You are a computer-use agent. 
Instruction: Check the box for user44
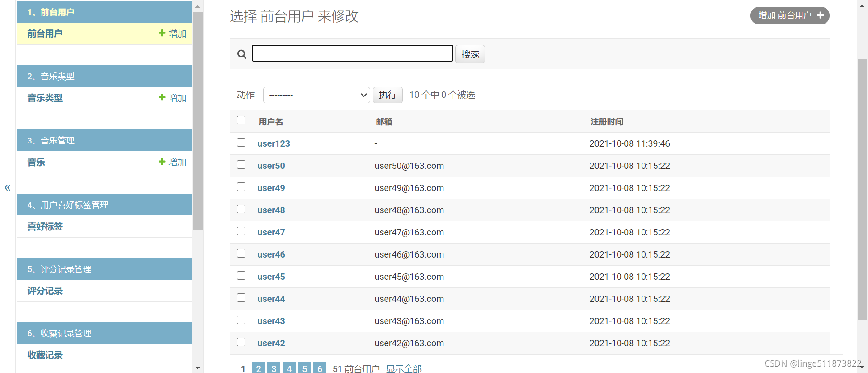(241, 298)
